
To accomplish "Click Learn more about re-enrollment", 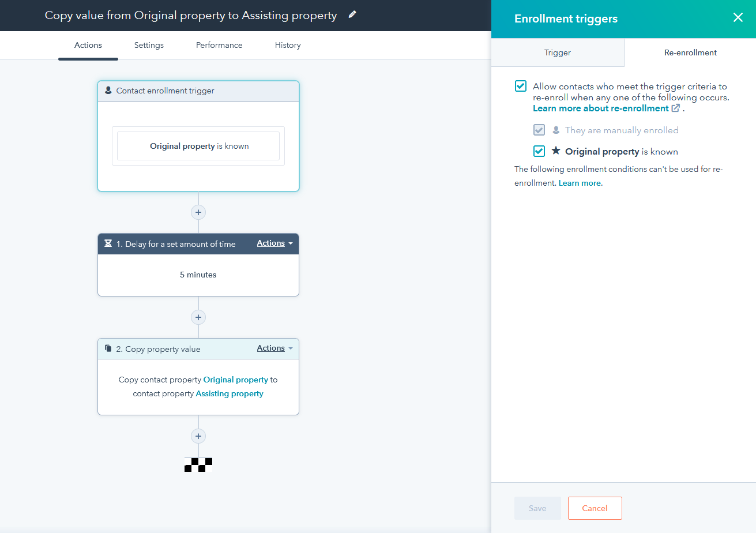I will pos(602,108).
